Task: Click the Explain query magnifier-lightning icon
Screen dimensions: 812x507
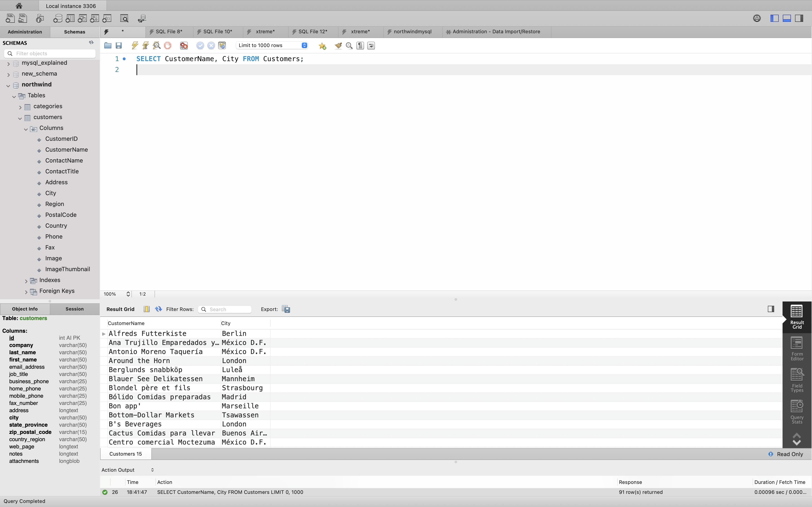Action: click(157, 45)
